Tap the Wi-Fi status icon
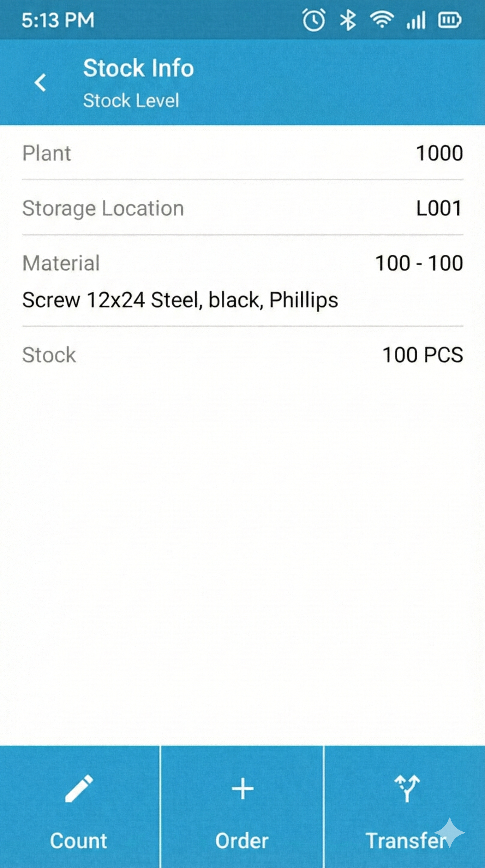Screen dimensions: 485x868 point(382,20)
